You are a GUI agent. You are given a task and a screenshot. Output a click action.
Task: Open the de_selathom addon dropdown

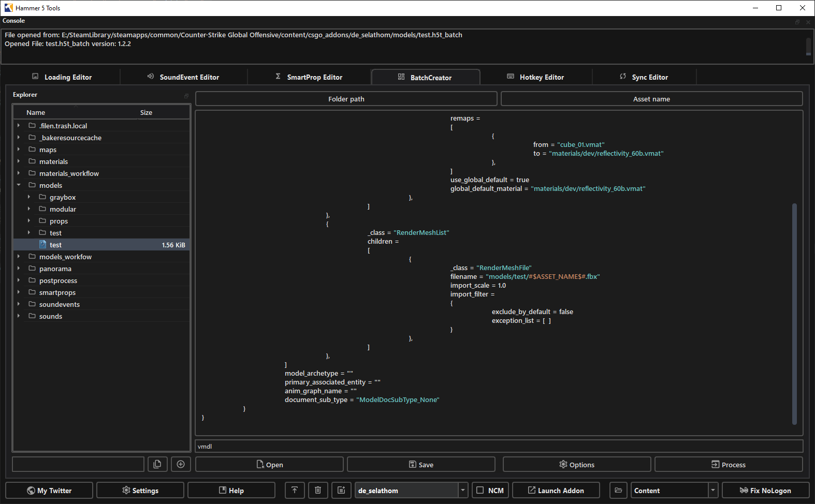(x=463, y=490)
